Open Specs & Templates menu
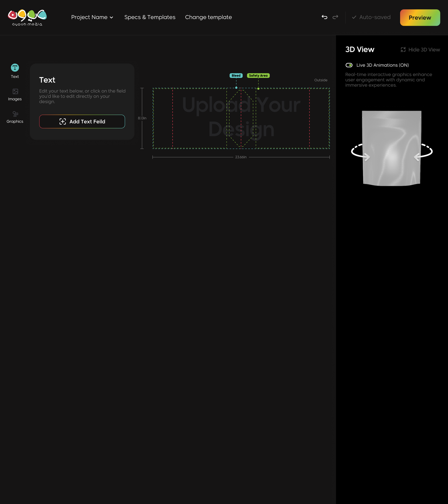 pos(150,17)
